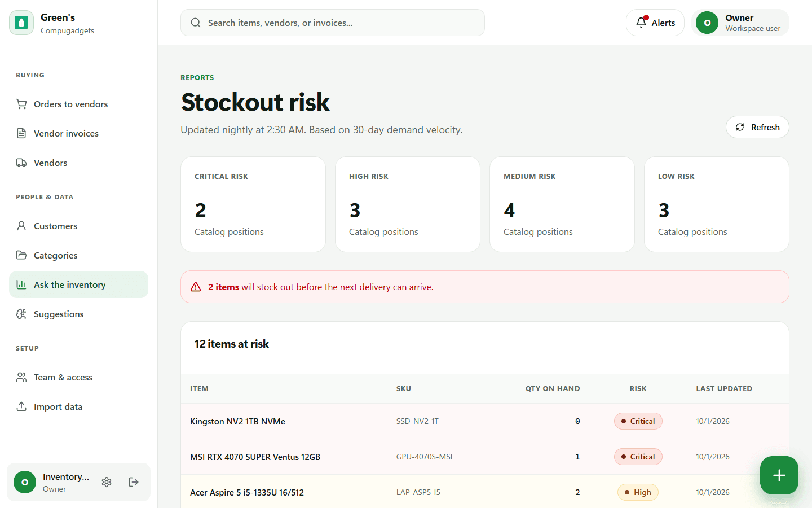Click the Acer Aspire 5 i5-1335U 16/512 item

point(247,492)
